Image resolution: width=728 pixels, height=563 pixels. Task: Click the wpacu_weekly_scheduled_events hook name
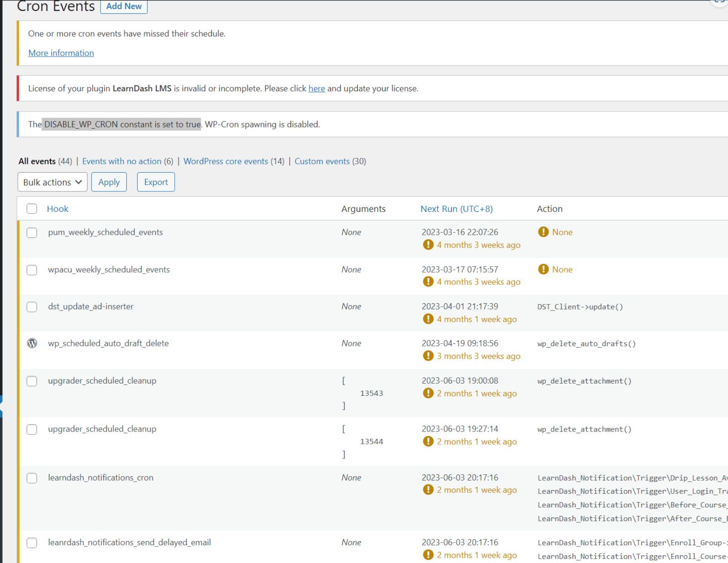tap(109, 269)
